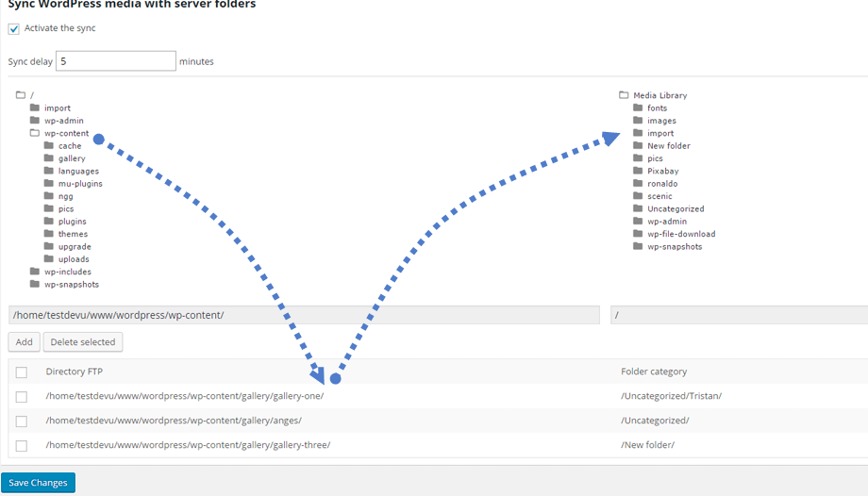Select the scenic folder in Media Library
The width and height of the screenshot is (868, 496).
659,196
